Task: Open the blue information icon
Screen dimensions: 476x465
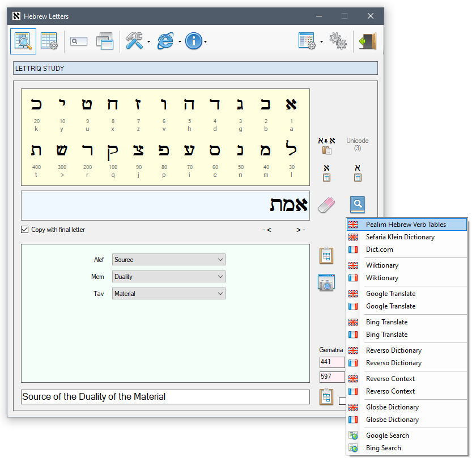Action: pyautogui.click(x=194, y=41)
